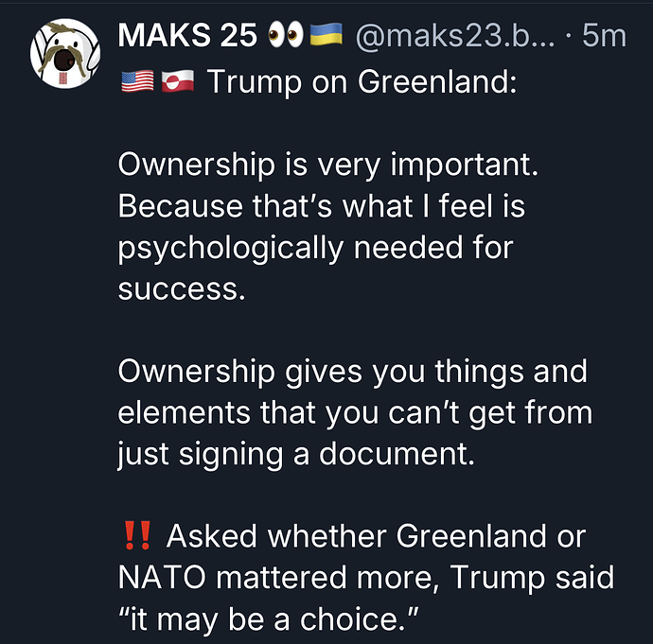Click the line 'just signing a document.'

(x=294, y=454)
